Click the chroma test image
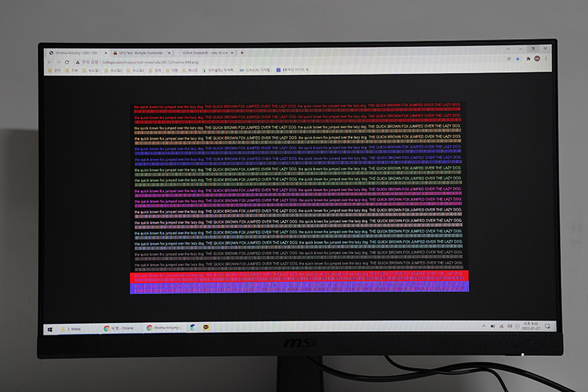 299,198
